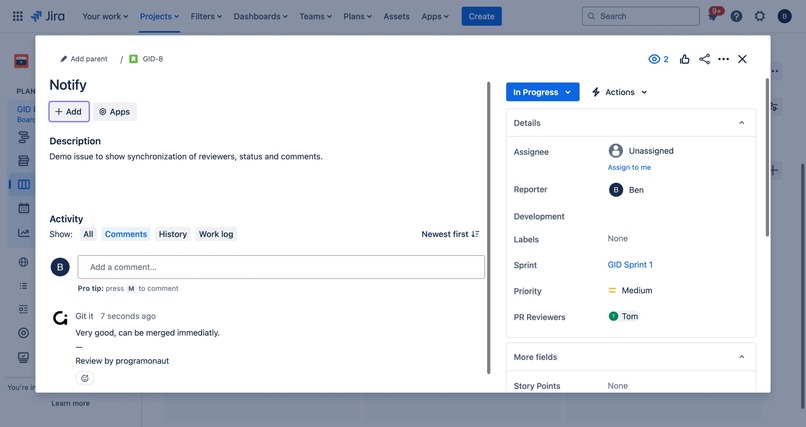The width and height of the screenshot is (806, 427).
Task: Click the unassigned assignee avatar
Action: tap(616, 151)
